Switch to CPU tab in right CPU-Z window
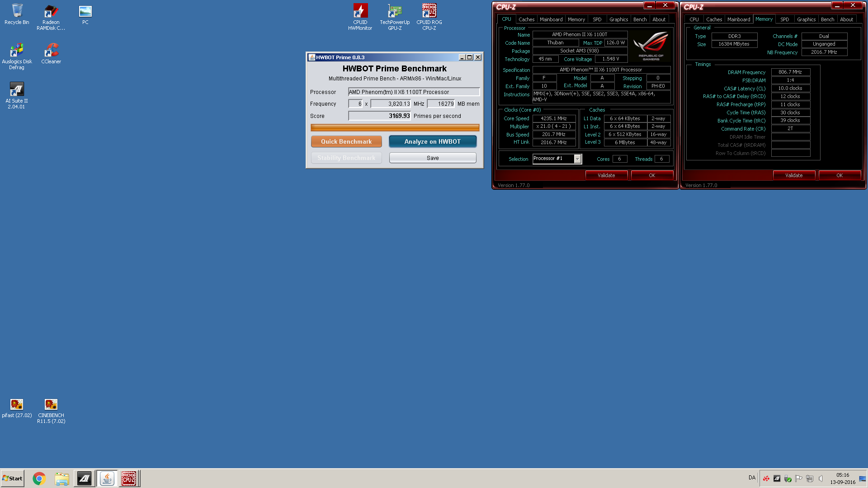The image size is (868, 488). point(694,19)
